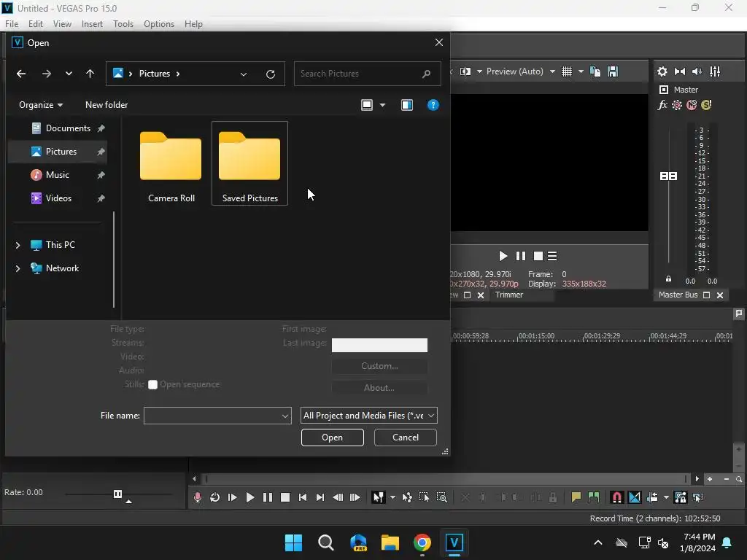Click Play button in timeline transport bar
The height and width of the screenshot is (560, 747).
(249, 497)
